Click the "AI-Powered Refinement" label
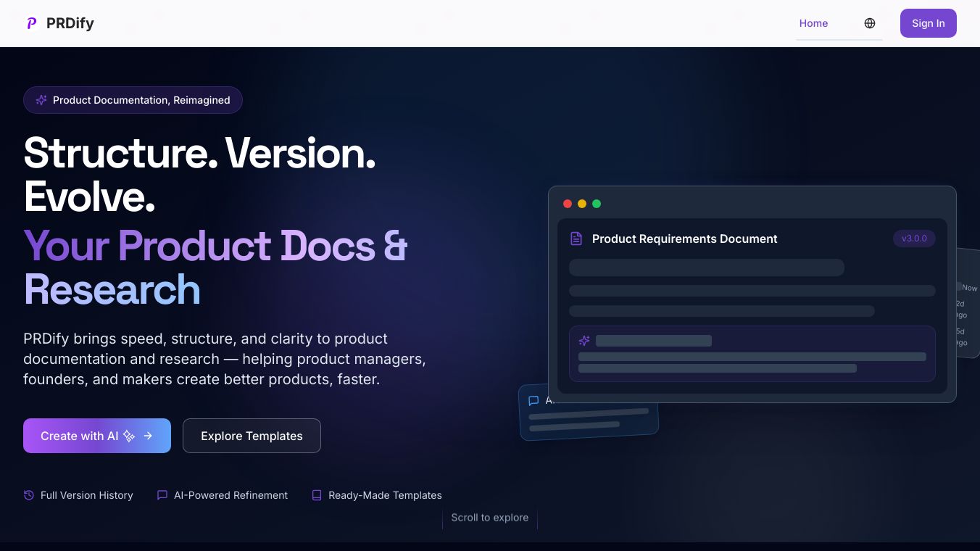 pos(231,495)
